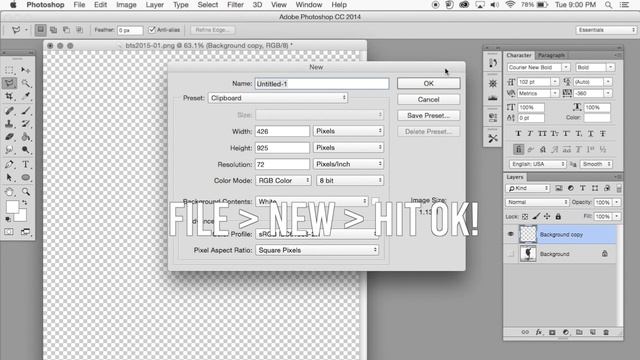Add layer style with fx icon
The width and height of the screenshot is (640, 360).
(538, 332)
